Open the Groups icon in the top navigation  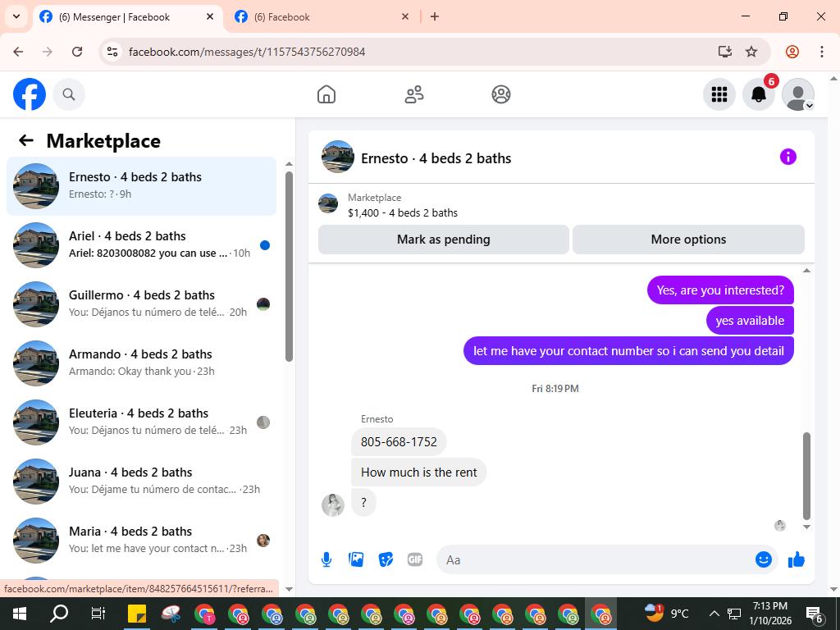(501, 94)
